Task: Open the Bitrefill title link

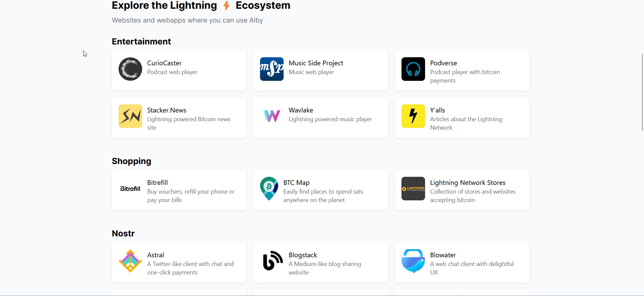Action: 158,183
